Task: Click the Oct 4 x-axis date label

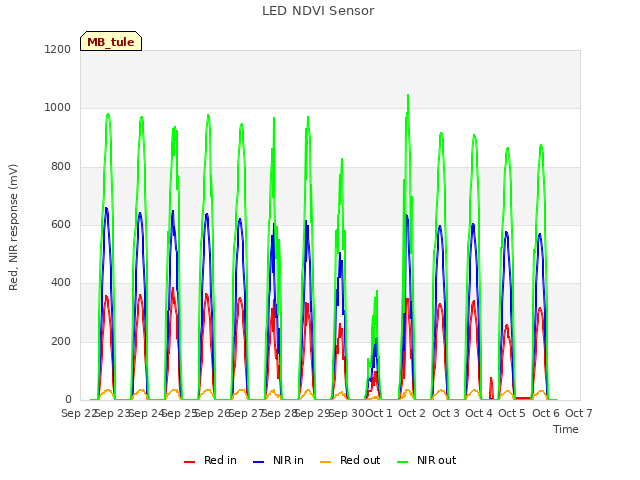Action: pos(479,413)
